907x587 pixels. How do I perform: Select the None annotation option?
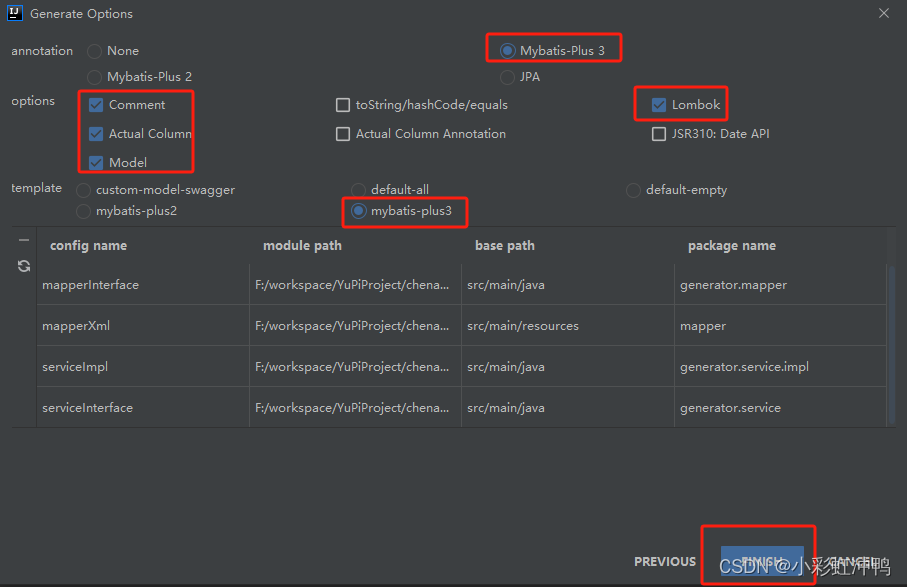(x=93, y=50)
